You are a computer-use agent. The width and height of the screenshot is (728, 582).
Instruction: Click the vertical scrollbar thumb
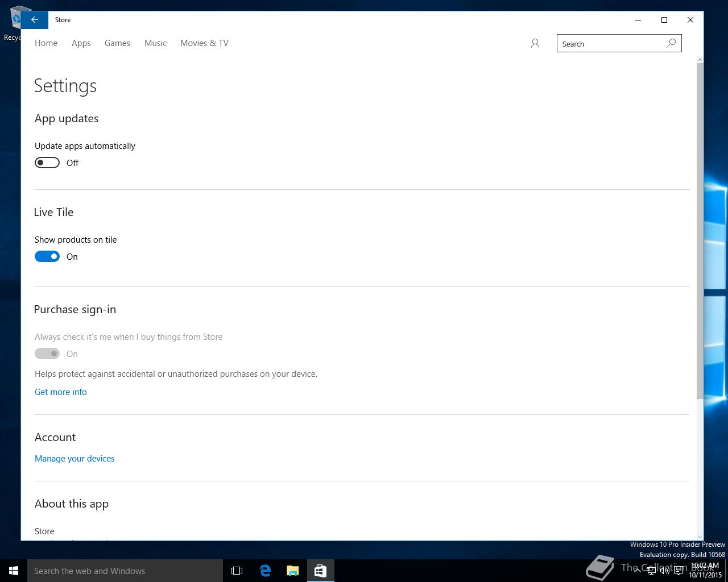click(x=700, y=230)
